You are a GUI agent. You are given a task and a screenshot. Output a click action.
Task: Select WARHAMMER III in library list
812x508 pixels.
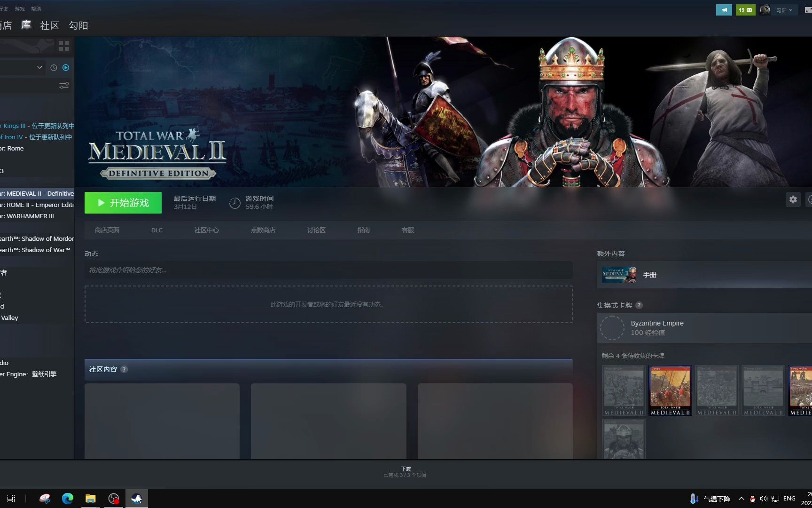point(37,216)
